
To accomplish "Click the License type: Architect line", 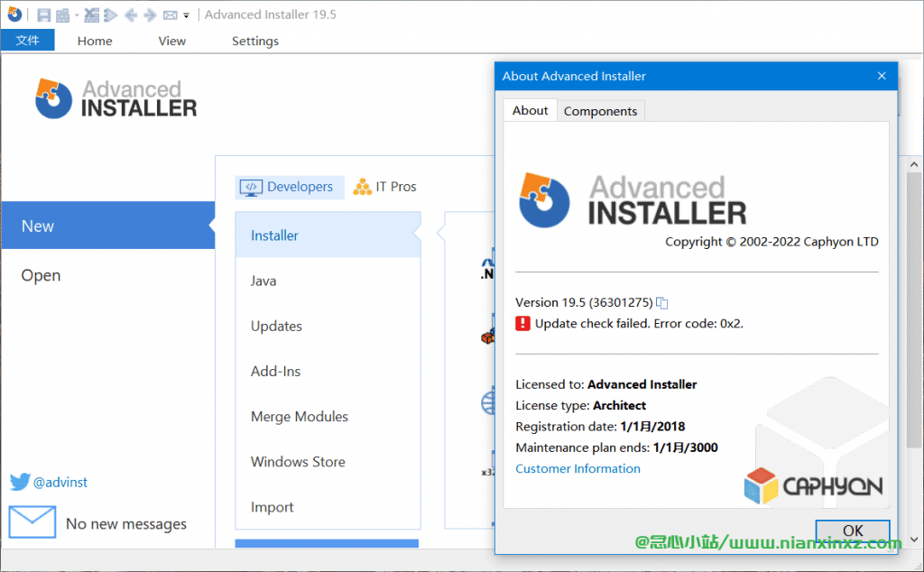I will click(x=580, y=405).
